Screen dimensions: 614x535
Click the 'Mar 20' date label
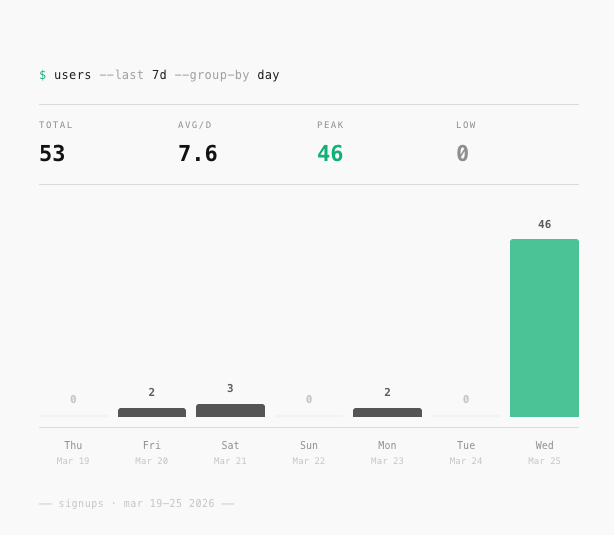[x=152, y=461]
